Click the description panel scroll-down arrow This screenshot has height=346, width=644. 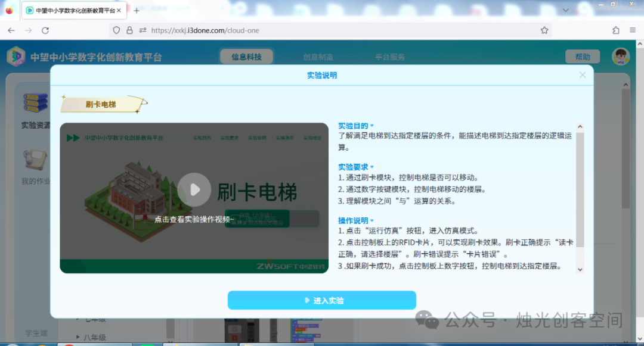580,269
